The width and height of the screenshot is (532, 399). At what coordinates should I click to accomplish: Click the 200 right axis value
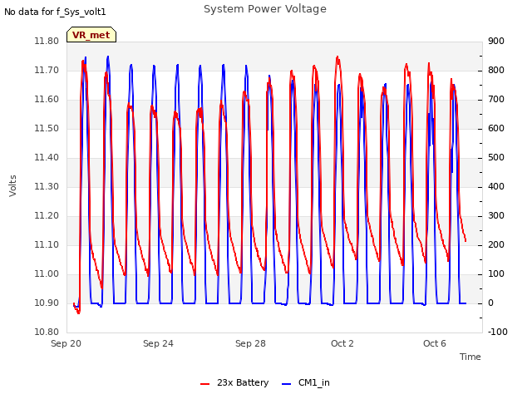point(496,244)
